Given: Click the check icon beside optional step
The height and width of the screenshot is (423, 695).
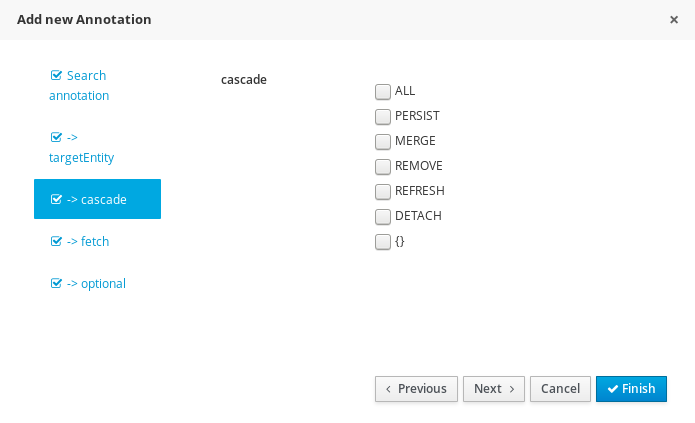Looking at the screenshot, I should coord(56,283).
